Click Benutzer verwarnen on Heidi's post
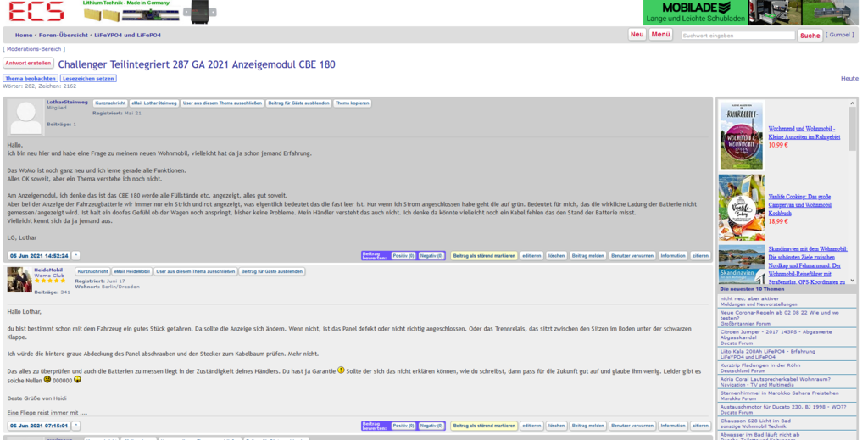Screen dimensions: 868x440 pyautogui.click(x=632, y=426)
